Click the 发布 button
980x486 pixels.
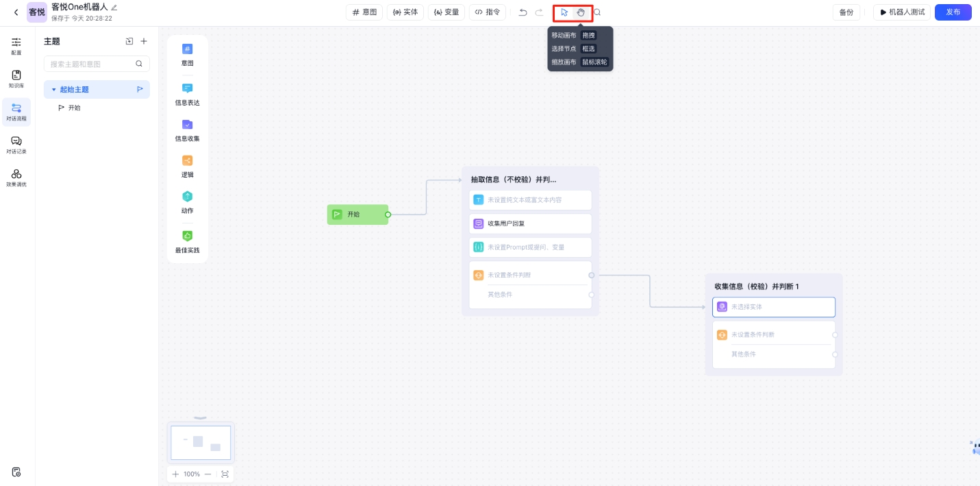pyautogui.click(x=953, y=12)
